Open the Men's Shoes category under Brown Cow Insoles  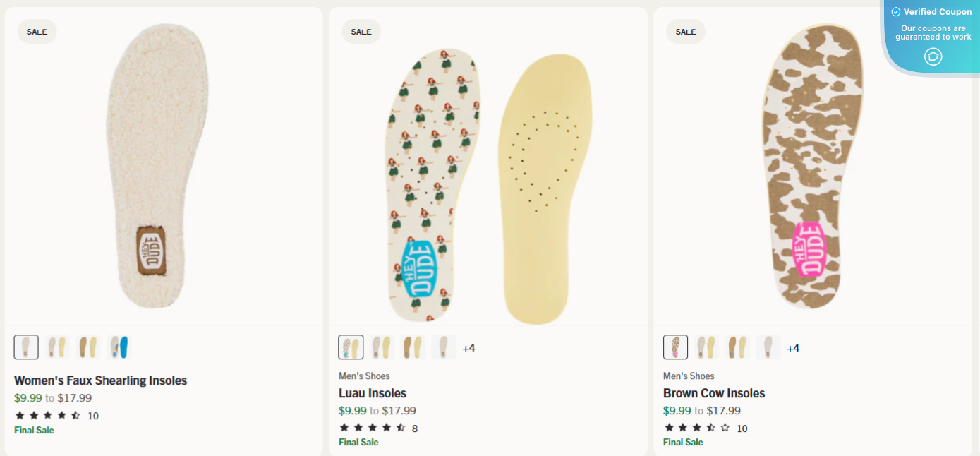pyautogui.click(x=688, y=376)
